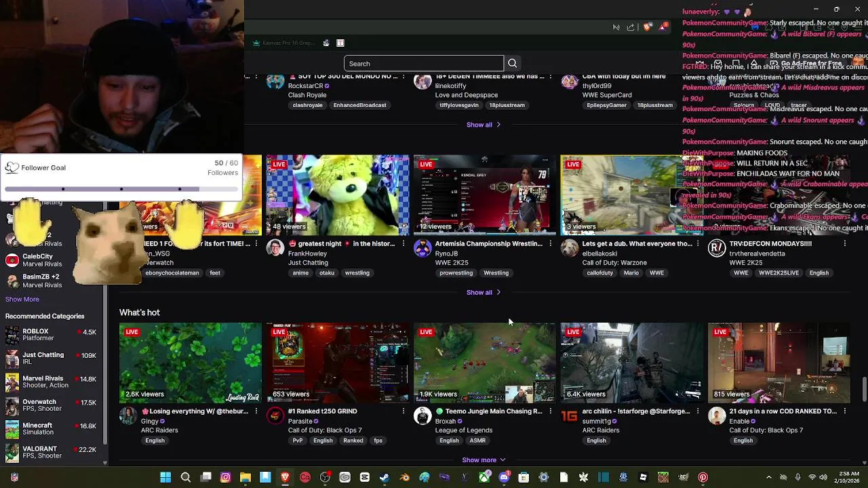Open the 1.9K viewers League stream thumbnail

click(485, 363)
